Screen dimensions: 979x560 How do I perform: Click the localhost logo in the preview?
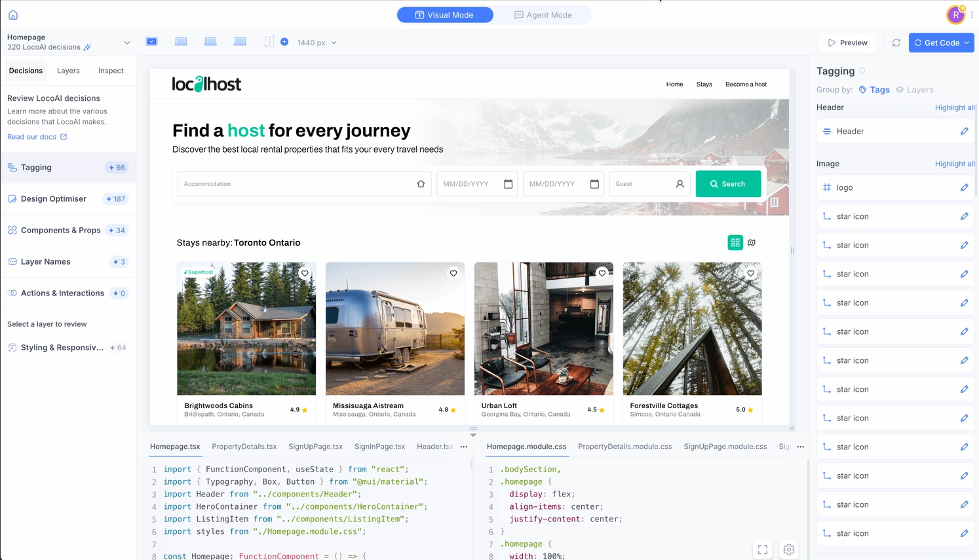tap(206, 84)
